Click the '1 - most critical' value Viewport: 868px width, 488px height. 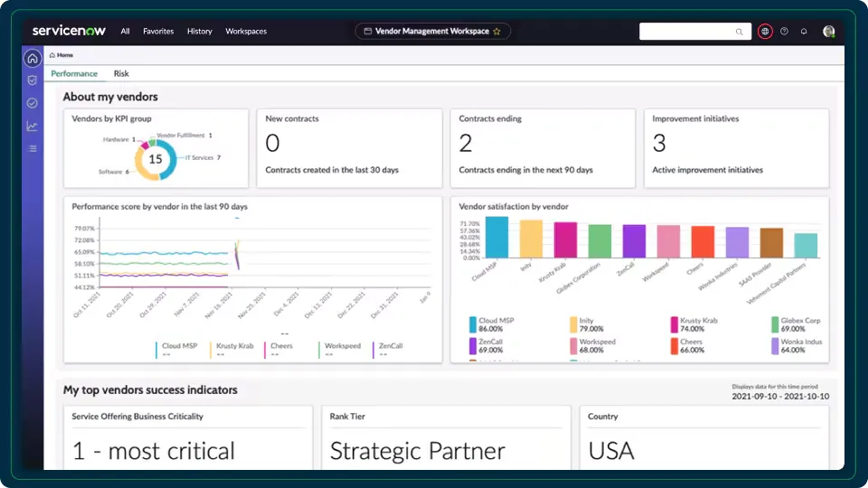(x=154, y=451)
